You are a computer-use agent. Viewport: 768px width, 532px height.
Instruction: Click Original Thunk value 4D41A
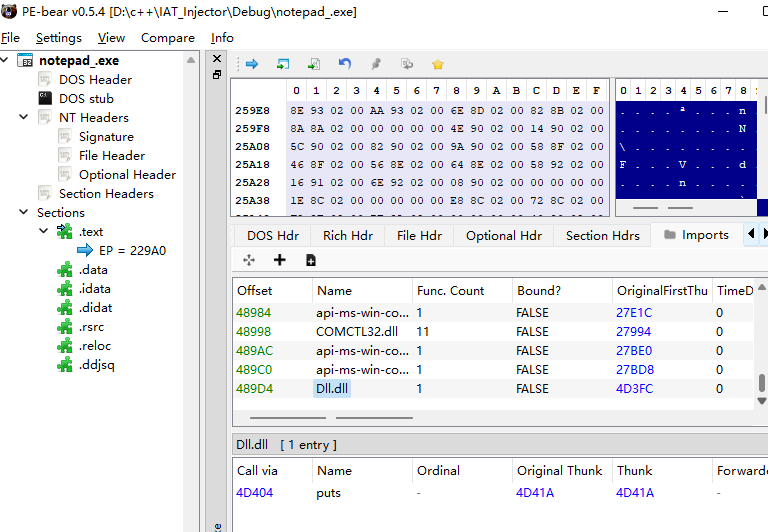tap(535, 493)
